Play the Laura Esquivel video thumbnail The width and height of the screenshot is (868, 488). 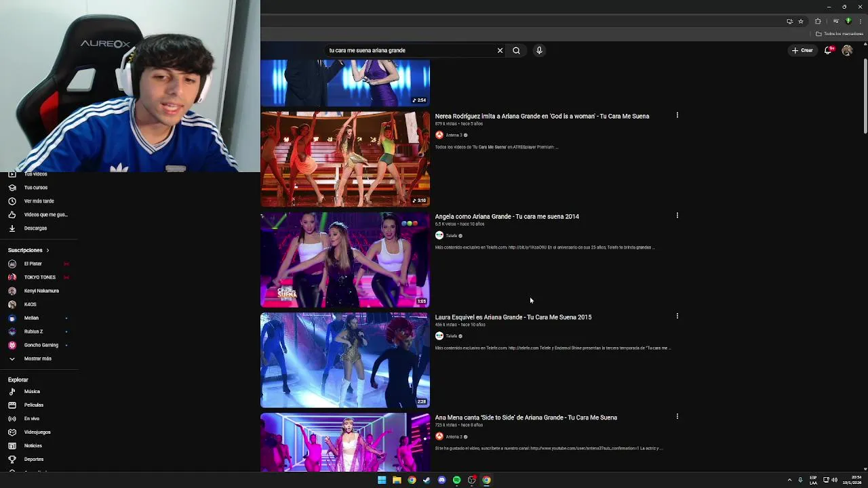(x=345, y=360)
